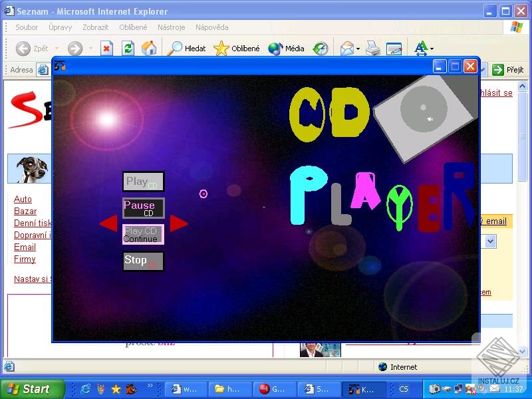Click the Edit page icon in toolbar
Image resolution: width=532 pixels, height=399 pixels.
[394, 49]
